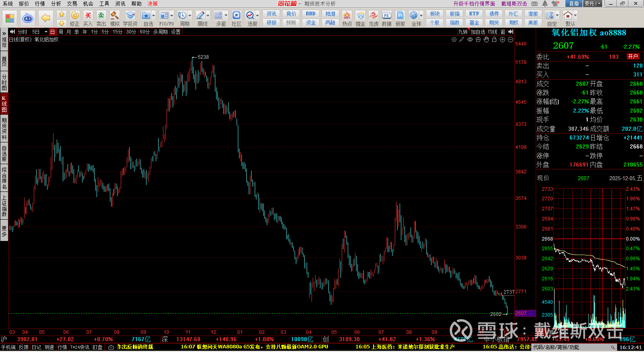Screen dimensions: 644x352
Task: Click the ETF toolbar button
Action: click(x=474, y=14)
